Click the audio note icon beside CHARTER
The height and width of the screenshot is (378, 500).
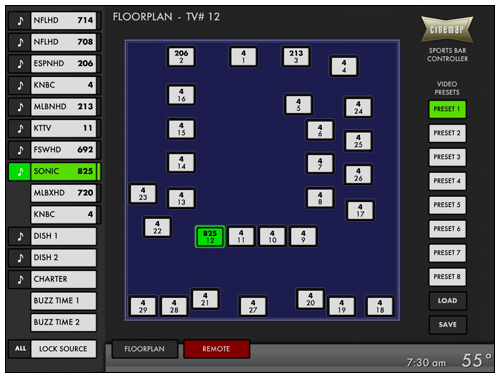(x=20, y=279)
